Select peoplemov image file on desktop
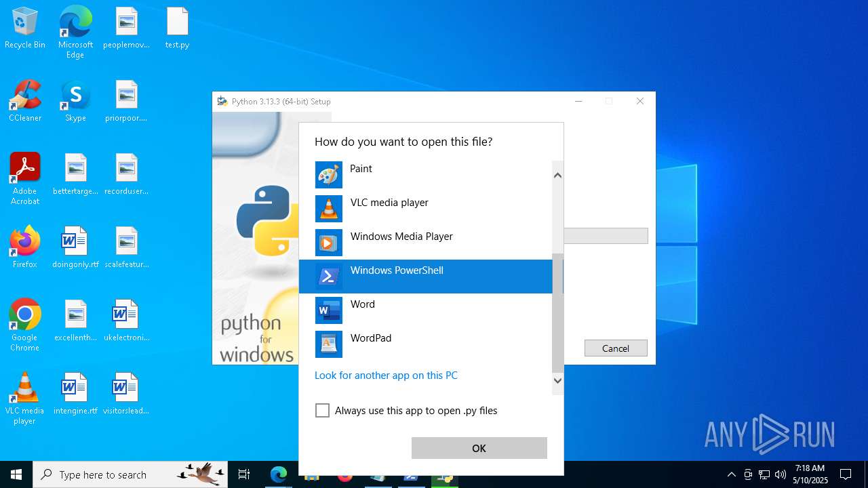The width and height of the screenshot is (868, 488). coord(126,28)
